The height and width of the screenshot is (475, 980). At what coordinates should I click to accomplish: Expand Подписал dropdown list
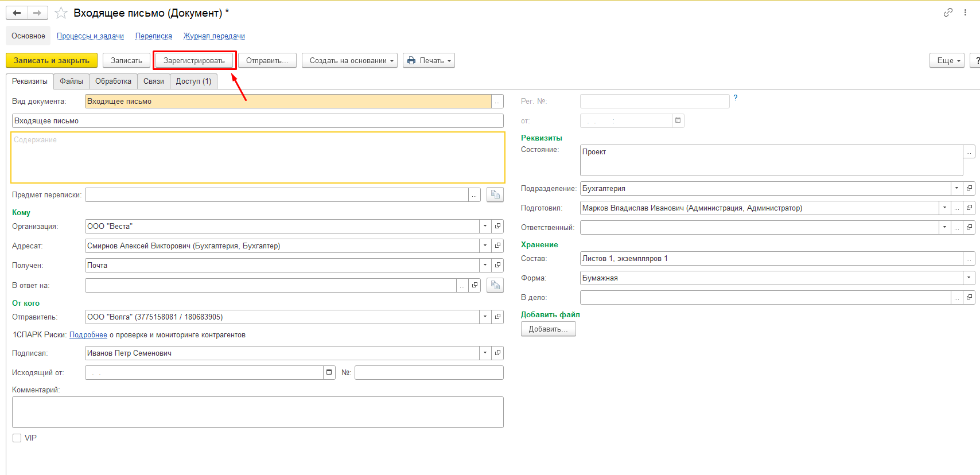[x=485, y=353]
